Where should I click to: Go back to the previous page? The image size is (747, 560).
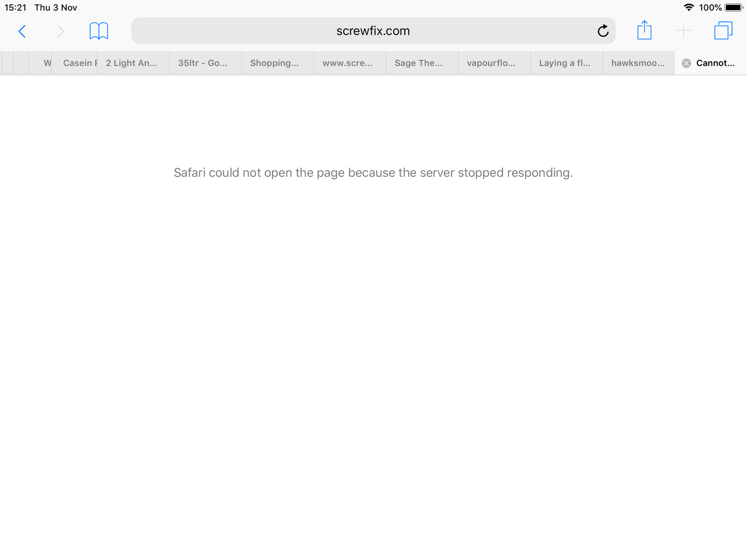coord(22,31)
